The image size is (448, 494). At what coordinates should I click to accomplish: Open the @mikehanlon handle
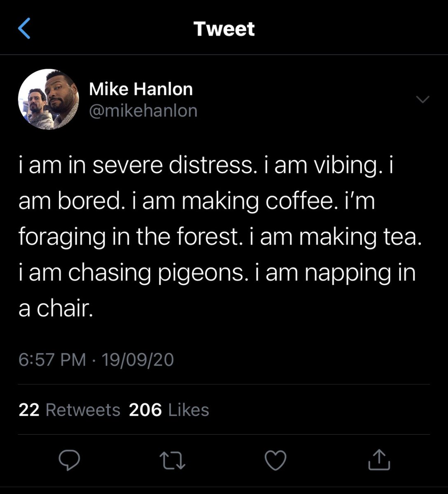point(143,111)
